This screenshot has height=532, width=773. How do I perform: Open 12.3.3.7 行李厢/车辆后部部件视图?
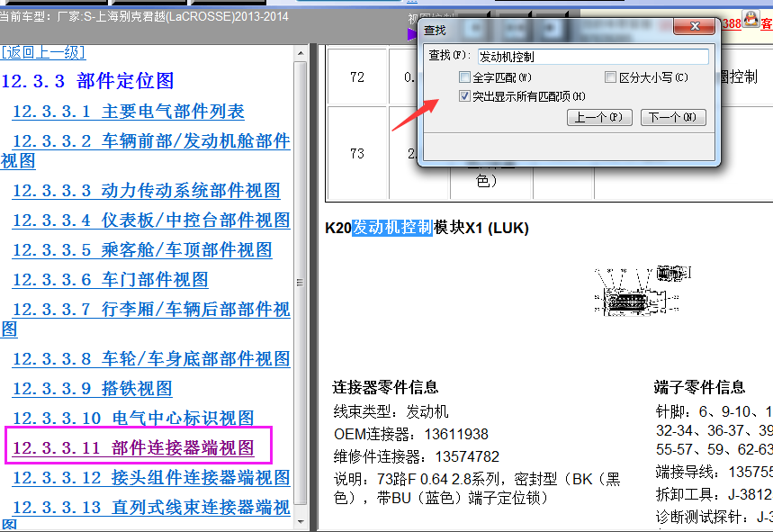tap(151, 310)
